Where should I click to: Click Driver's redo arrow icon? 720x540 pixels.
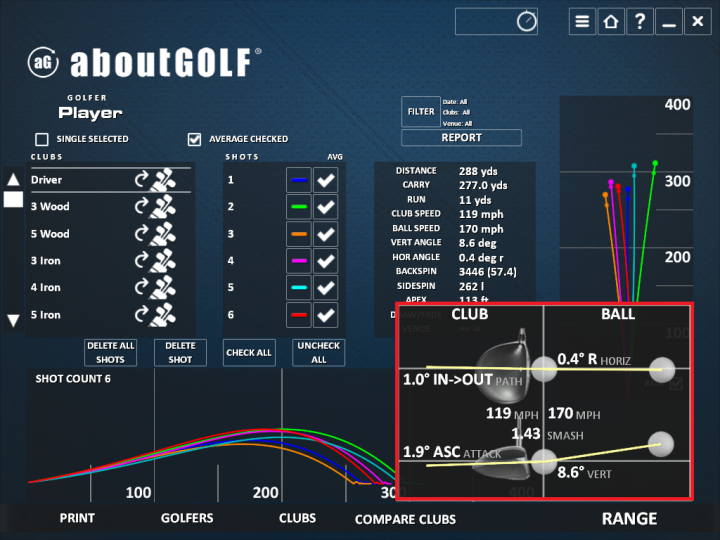tap(141, 179)
